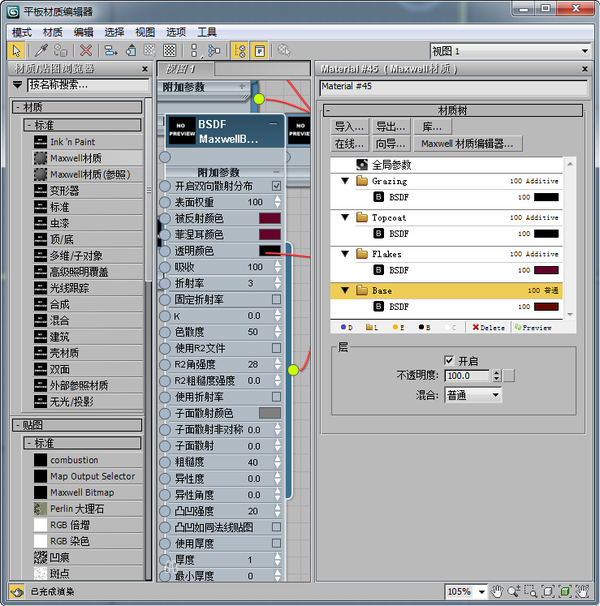Toggle 使用R2文件 checkbox
The image size is (600, 606).
click(x=276, y=348)
